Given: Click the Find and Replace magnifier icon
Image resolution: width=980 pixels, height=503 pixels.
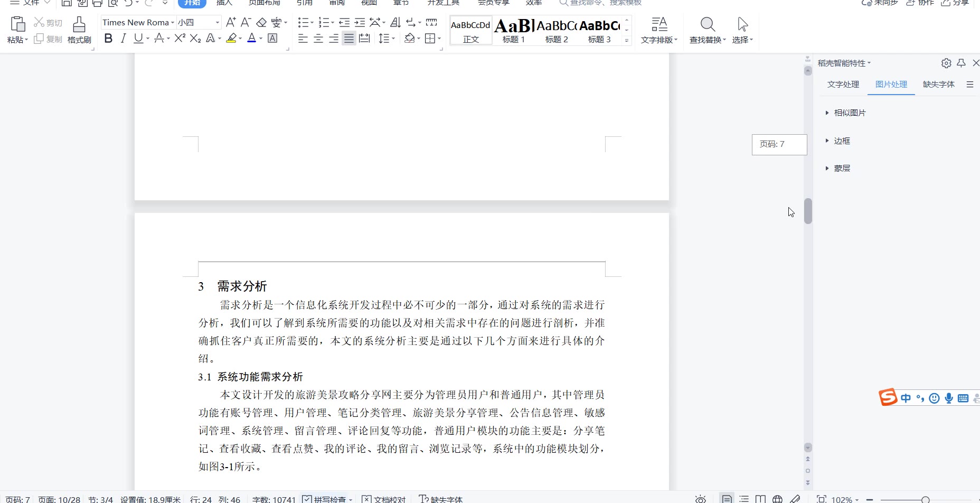Looking at the screenshot, I should pyautogui.click(x=708, y=24).
